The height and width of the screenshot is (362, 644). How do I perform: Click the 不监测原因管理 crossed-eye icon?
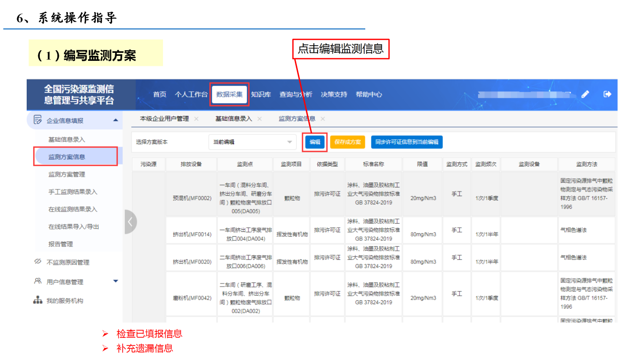click(37, 261)
